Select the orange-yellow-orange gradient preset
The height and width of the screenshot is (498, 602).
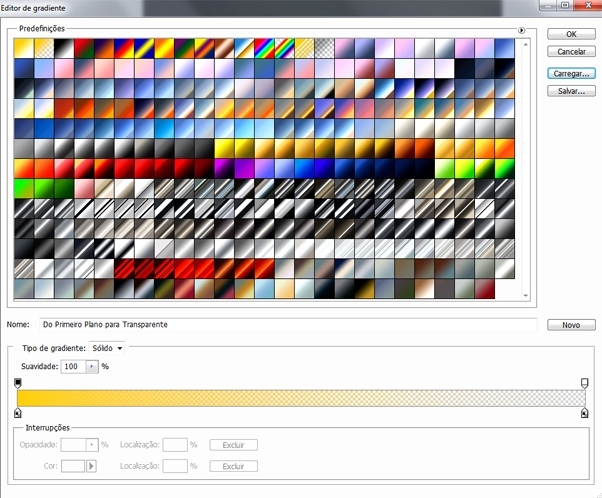click(164, 48)
